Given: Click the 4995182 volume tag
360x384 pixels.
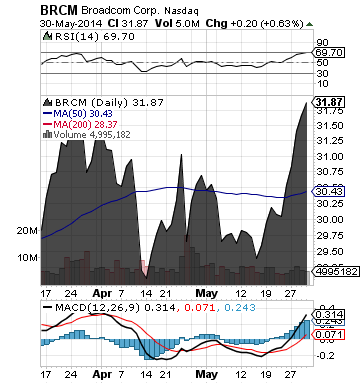Looking at the screenshot, I should [x=335, y=271].
